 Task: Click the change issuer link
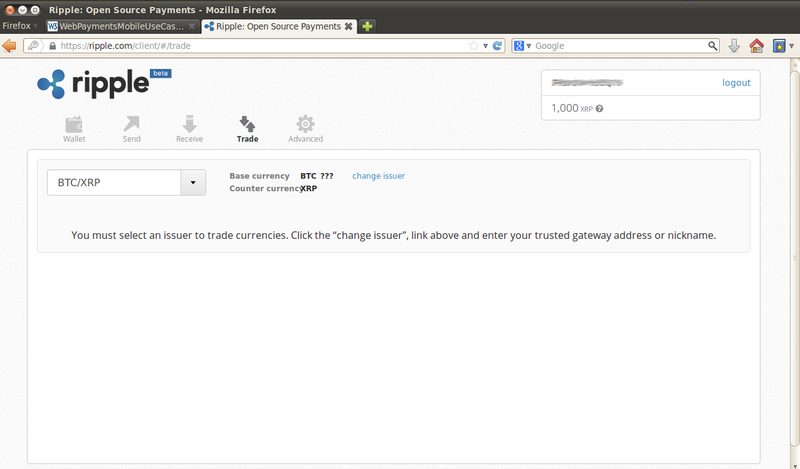click(x=378, y=176)
